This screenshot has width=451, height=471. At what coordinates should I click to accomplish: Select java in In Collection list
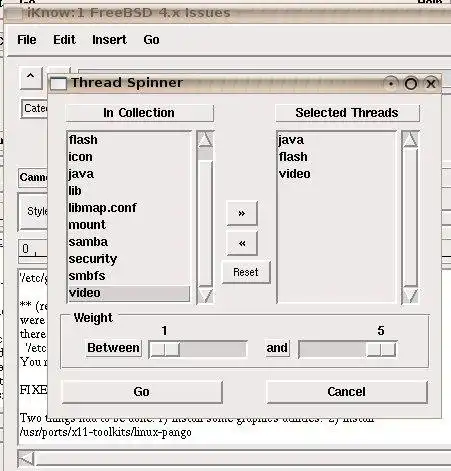point(129,174)
